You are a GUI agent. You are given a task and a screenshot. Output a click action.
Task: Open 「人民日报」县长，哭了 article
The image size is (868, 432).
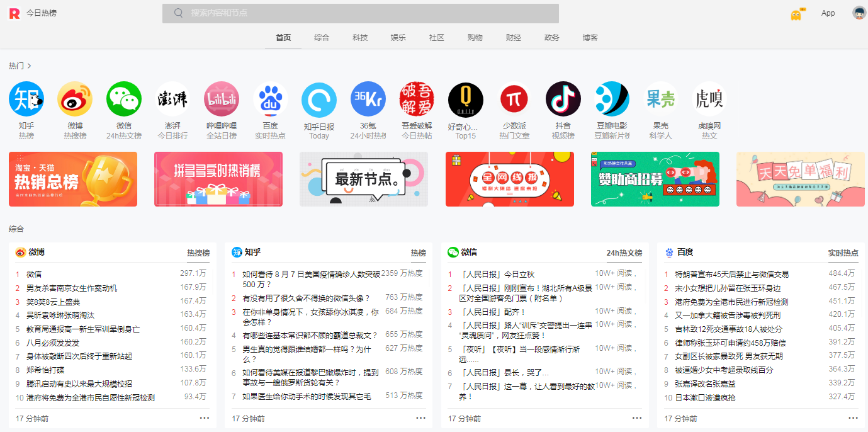504,373
